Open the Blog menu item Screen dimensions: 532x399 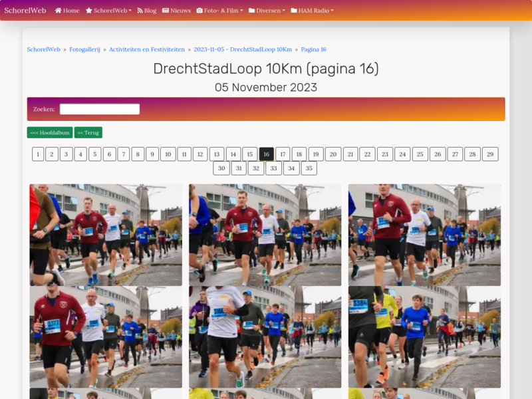[x=146, y=11]
